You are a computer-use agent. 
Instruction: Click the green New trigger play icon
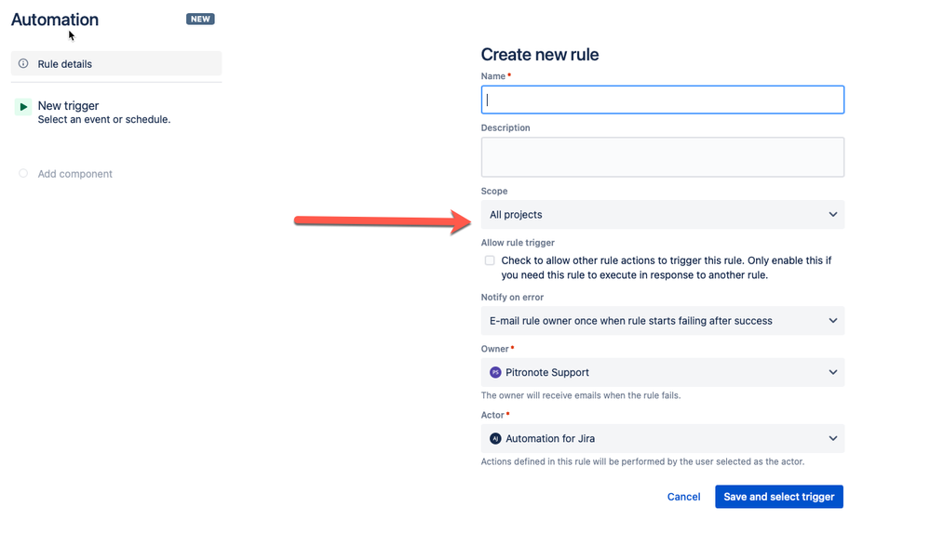tap(23, 107)
